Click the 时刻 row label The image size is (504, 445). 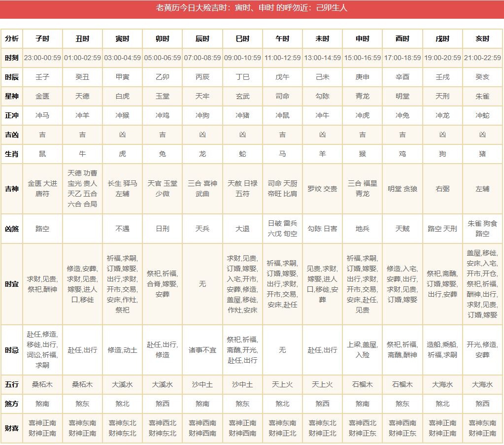point(11,58)
